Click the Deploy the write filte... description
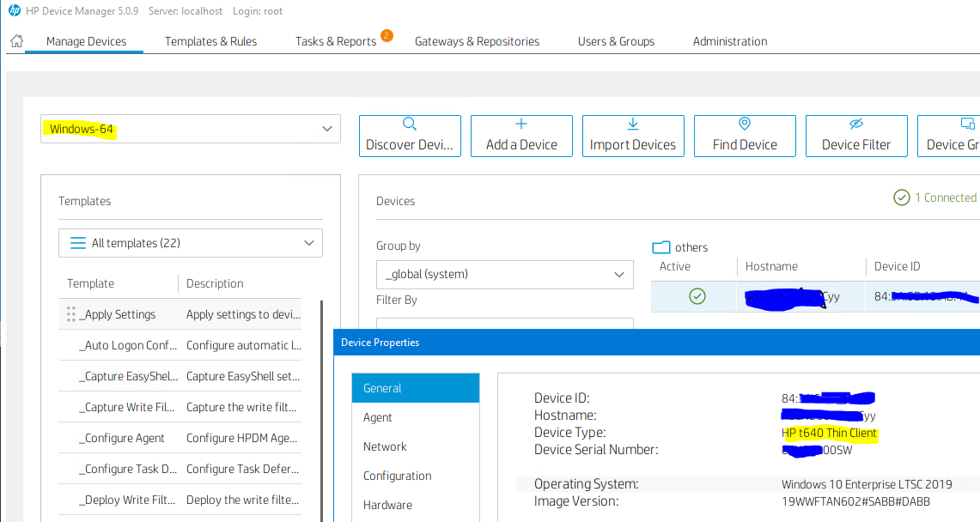This screenshot has width=980, height=522. 242,500
